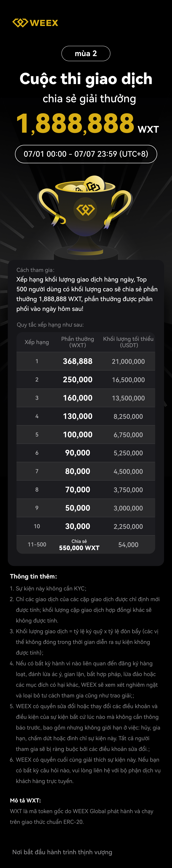
Task: Click the "Xếp hạng" column header
Action: pyautogui.click(x=37, y=342)
